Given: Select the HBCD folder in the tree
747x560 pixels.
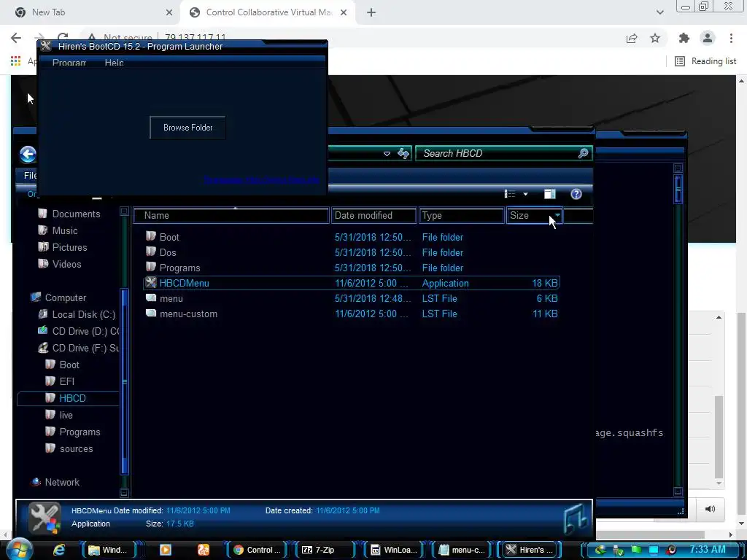Looking at the screenshot, I should [x=68, y=398].
